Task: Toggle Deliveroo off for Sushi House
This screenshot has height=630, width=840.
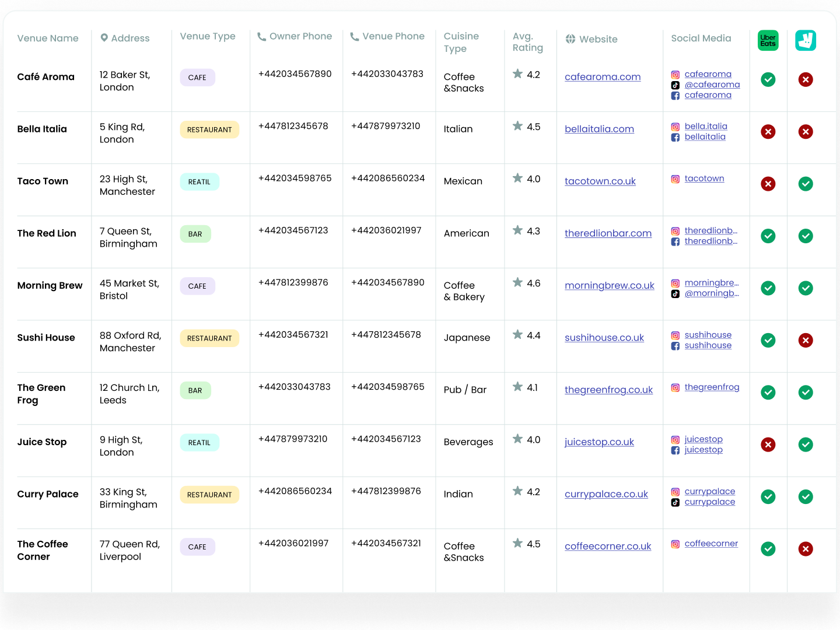Action: 806,340
